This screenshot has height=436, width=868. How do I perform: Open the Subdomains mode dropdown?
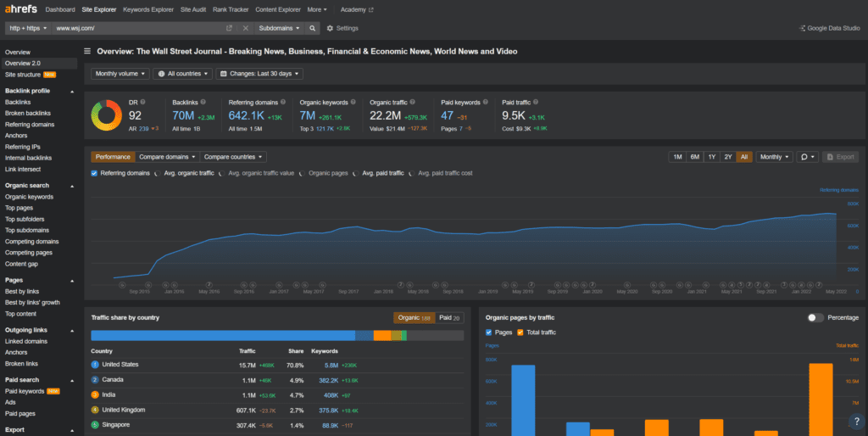pyautogui.click(x=279, y=28)
